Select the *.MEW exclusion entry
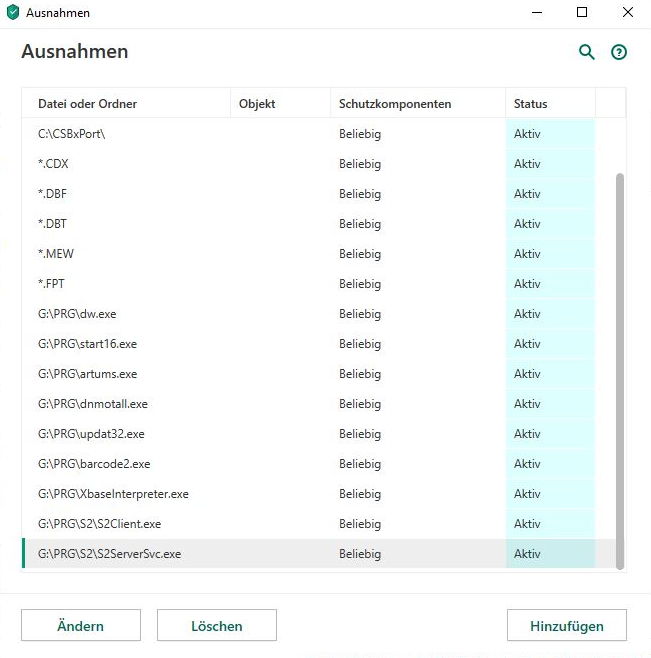Viewport: 651px width, 658px height. click(319, 254)
